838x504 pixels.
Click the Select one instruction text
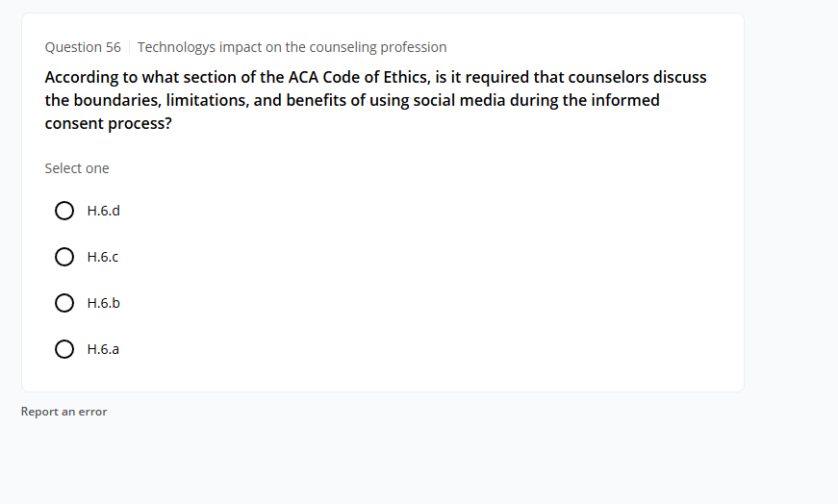pos(77,168)
